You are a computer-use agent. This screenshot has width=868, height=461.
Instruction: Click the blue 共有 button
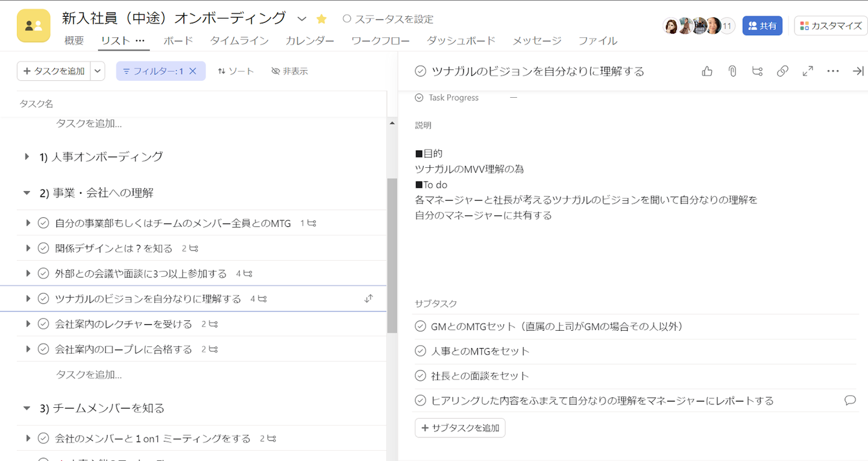[x=762, y=26]
